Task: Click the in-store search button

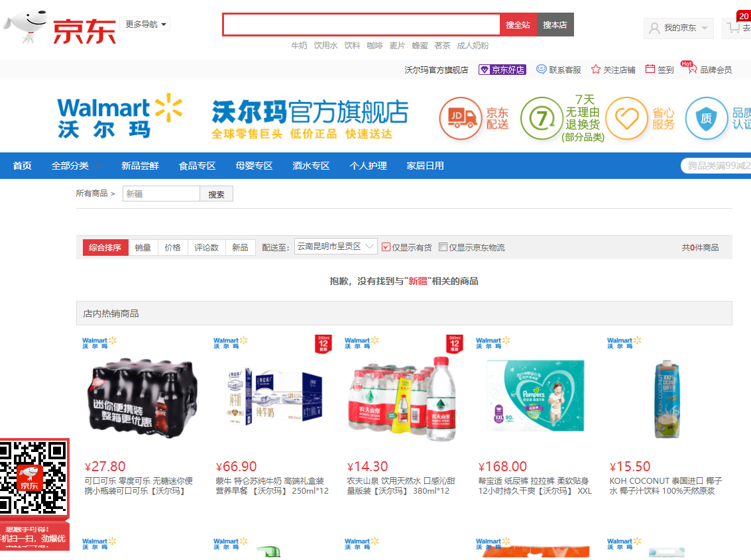Action: tap(216, 194)
